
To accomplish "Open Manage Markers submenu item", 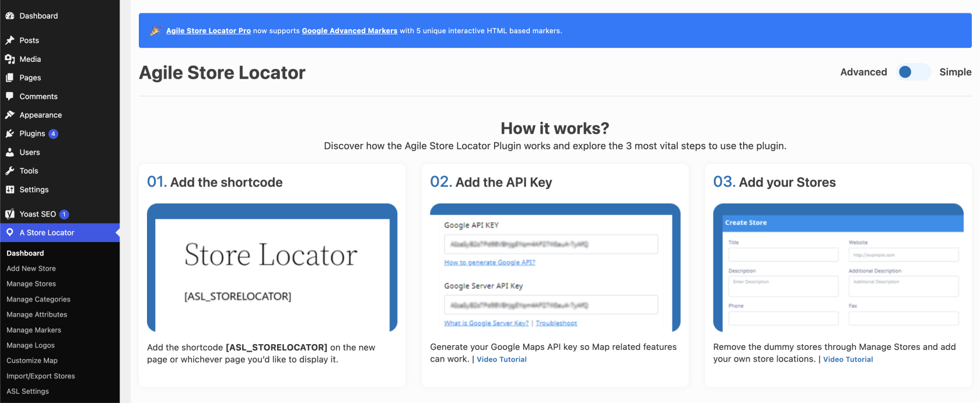I will [34, 330].
